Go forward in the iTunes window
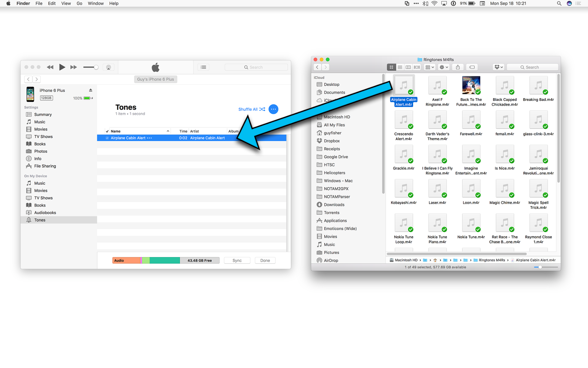Viewport: 588px width, 368px height. click(x=36, y=79)
